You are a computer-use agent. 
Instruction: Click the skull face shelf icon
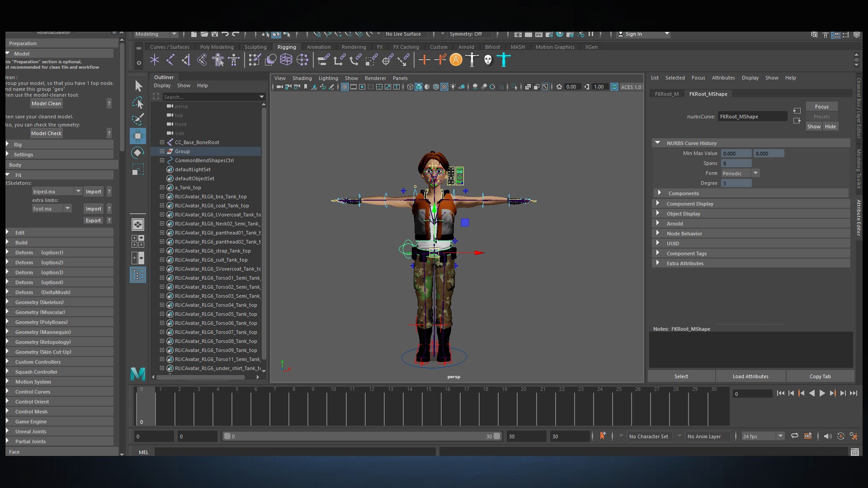[488, 60]
